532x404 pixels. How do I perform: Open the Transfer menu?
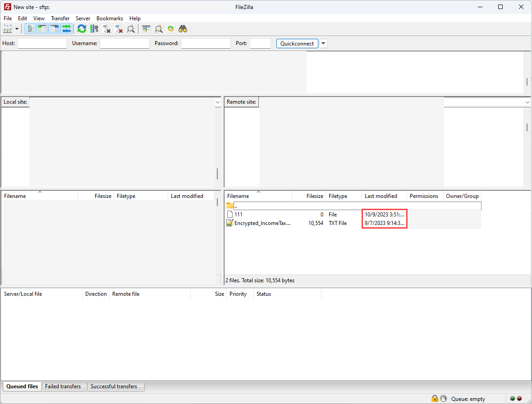point(60,18)
